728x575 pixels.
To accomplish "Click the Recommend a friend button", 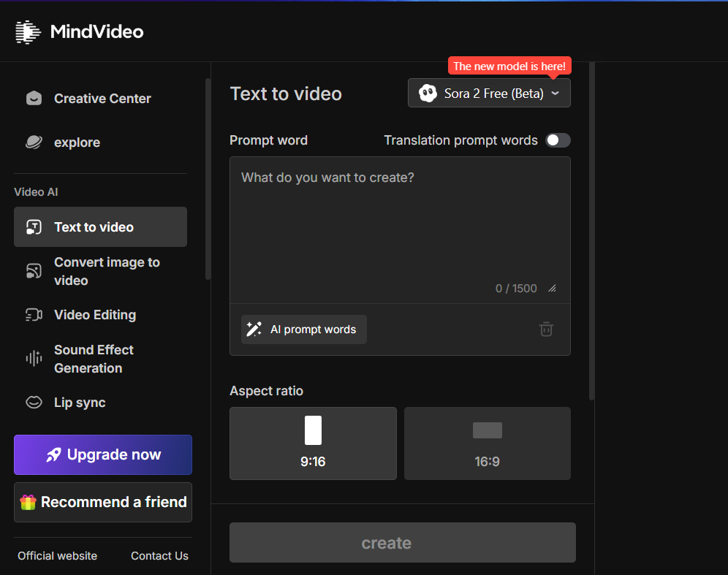I will (x=103, y=502).
